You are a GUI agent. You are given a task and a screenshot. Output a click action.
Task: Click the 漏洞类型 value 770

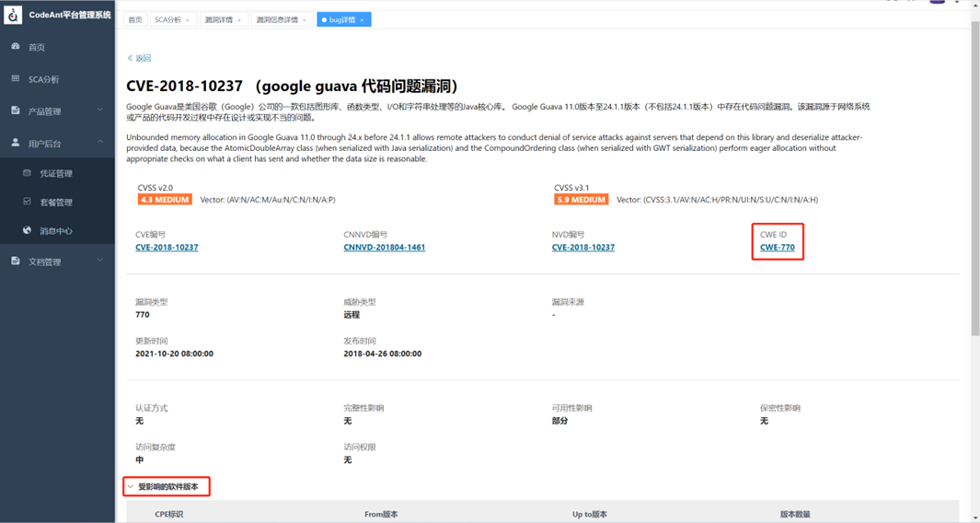point(143,315)
